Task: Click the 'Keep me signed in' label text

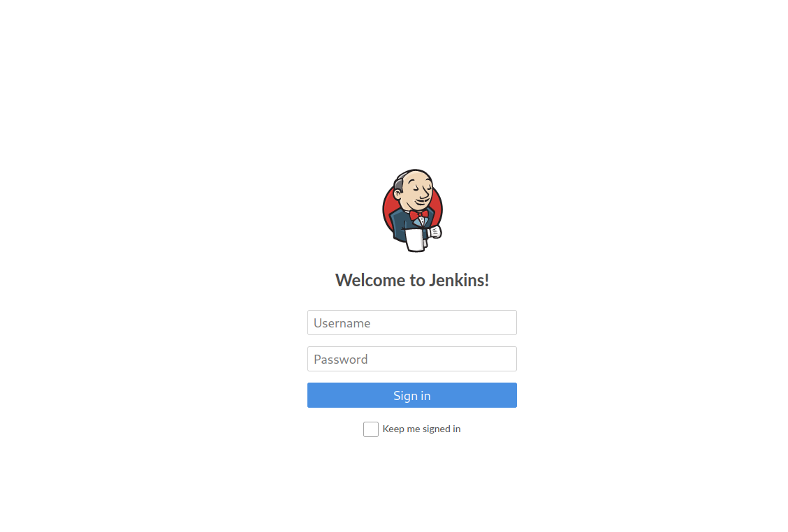Action: point(421,429)
